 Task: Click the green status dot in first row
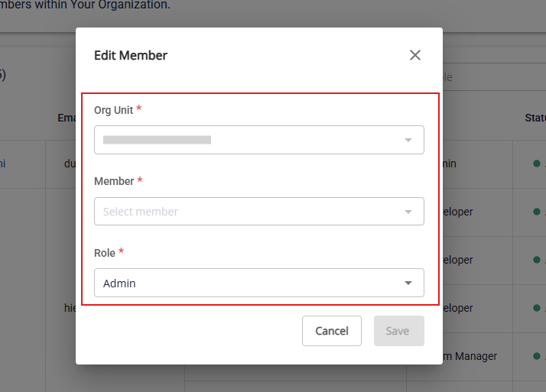[x=537, y=164]
